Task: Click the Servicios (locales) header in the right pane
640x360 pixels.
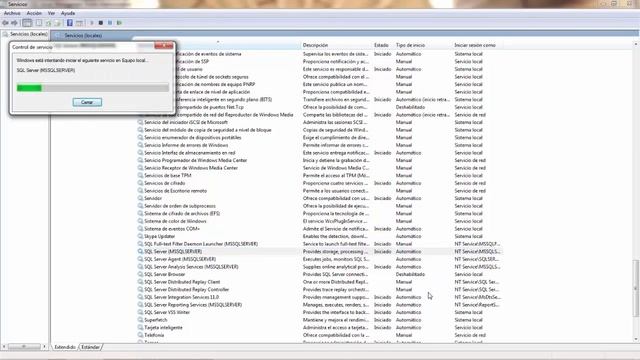Action: (x=83, y=36)
